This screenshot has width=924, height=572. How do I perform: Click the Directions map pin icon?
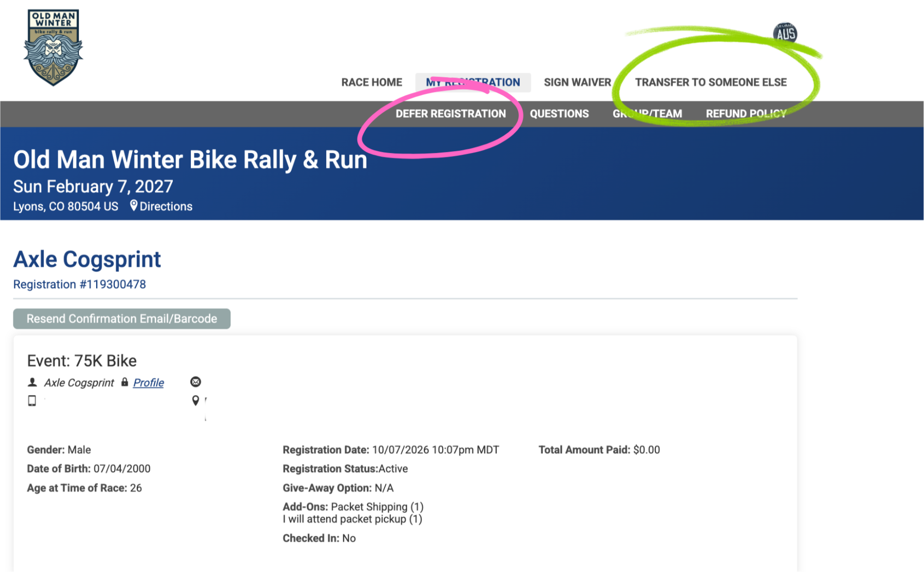134,206
